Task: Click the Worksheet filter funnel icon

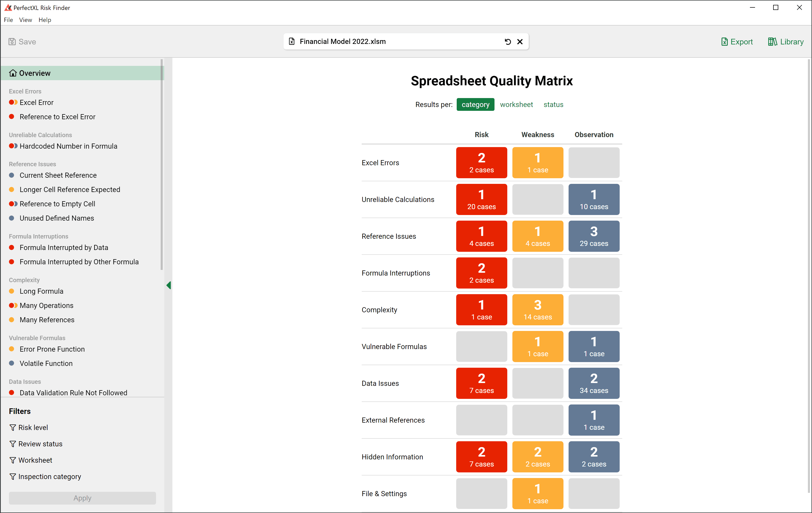Action: pos(13,460)
